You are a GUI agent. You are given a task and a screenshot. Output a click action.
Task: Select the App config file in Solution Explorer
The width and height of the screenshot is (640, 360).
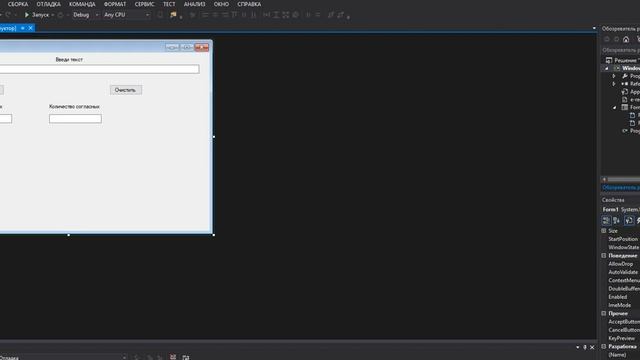[631, 92]
